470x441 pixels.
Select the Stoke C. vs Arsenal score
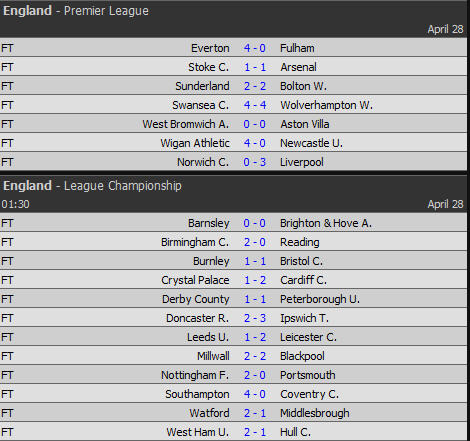(255, 67)
